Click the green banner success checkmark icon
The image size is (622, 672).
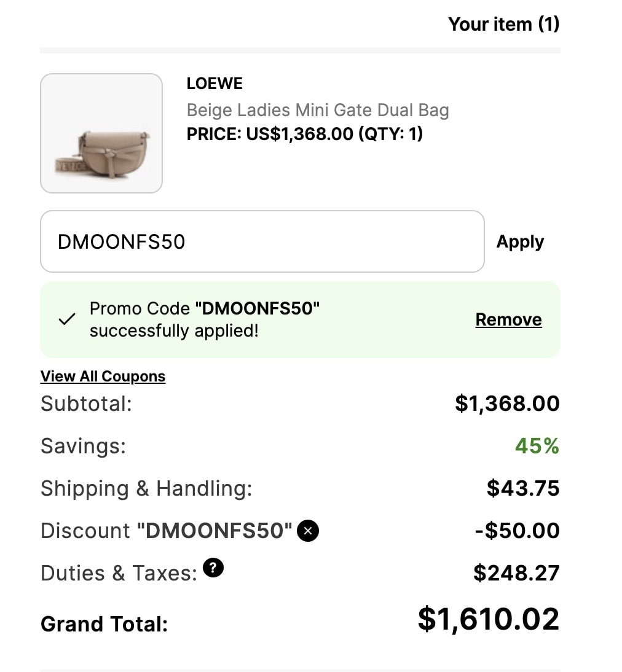click(x=67, y=319)
